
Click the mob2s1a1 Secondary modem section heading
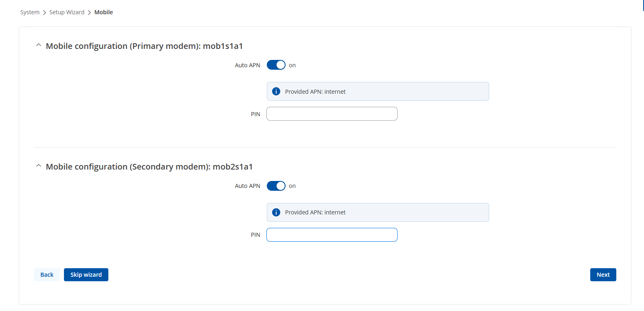149,167
